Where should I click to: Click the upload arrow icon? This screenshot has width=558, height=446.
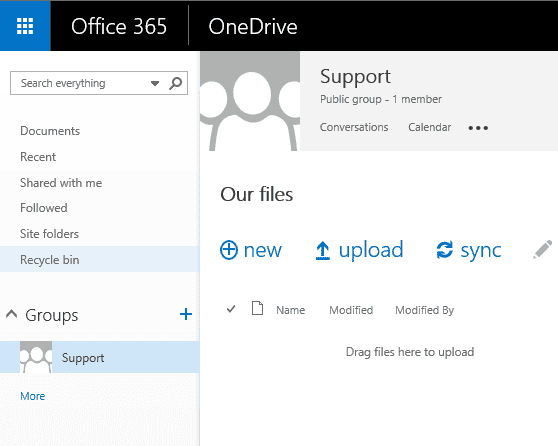pyautogui.click(x=323, y=250)
